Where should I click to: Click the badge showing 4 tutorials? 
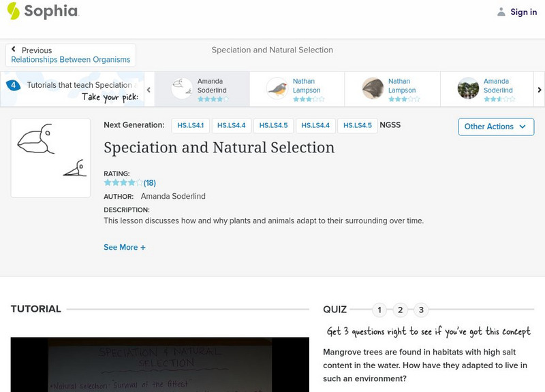[x=12, y=84]
